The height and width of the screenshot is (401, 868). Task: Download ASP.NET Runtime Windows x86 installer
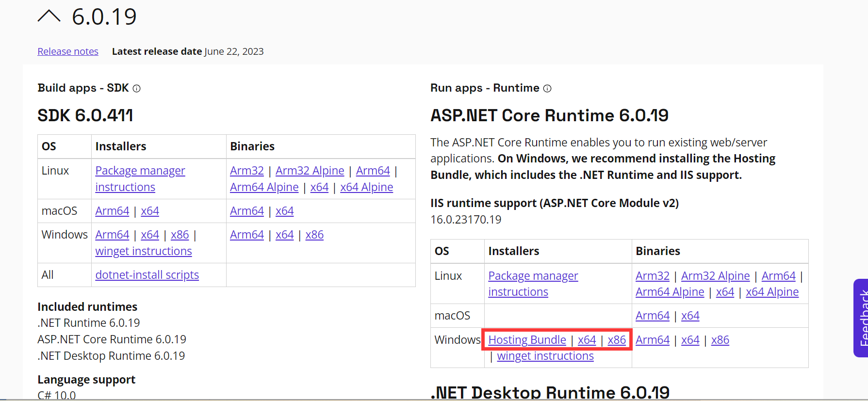click(x=617, y=340)
